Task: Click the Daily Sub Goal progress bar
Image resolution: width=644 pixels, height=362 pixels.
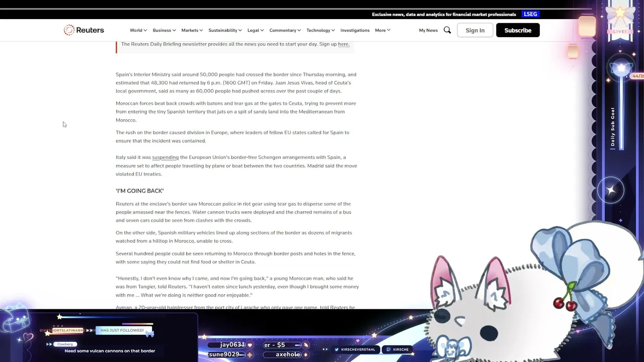Action: (x=621, y=113)
